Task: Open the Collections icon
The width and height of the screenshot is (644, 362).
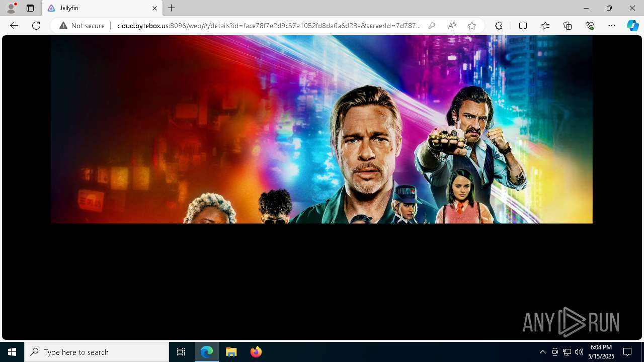Action: coord(568,26)
